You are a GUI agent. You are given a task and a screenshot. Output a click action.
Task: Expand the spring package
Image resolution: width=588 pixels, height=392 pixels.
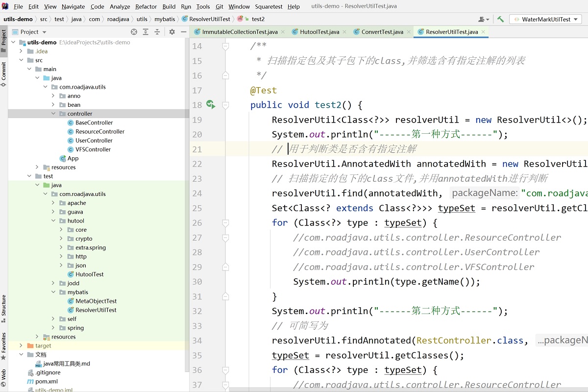pyautogui.click(x=53, y=328)
